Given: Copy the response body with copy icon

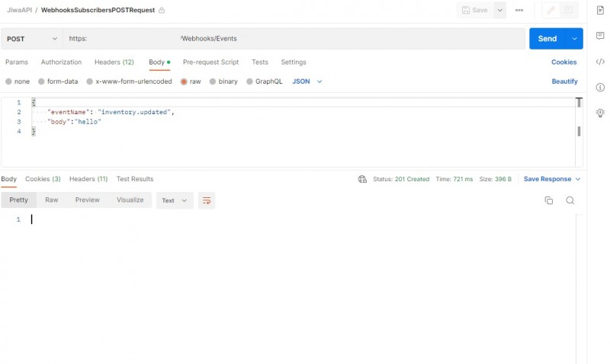Looking at the screenshot, I should (548, 200).
